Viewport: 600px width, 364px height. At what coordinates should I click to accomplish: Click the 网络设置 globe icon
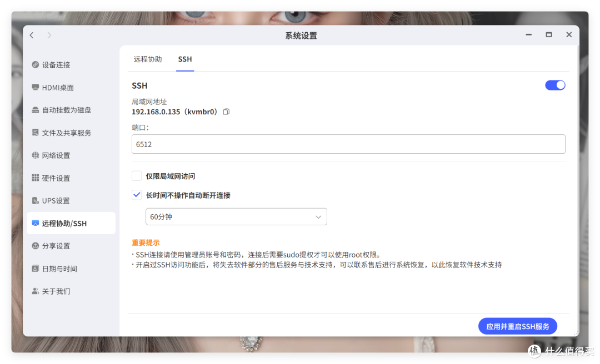[35, 155]
